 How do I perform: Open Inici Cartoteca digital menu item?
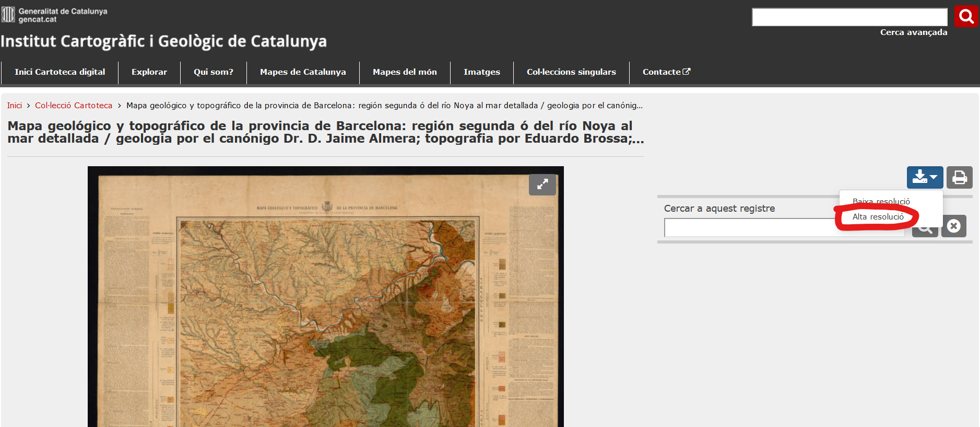(x=60, y=72)
